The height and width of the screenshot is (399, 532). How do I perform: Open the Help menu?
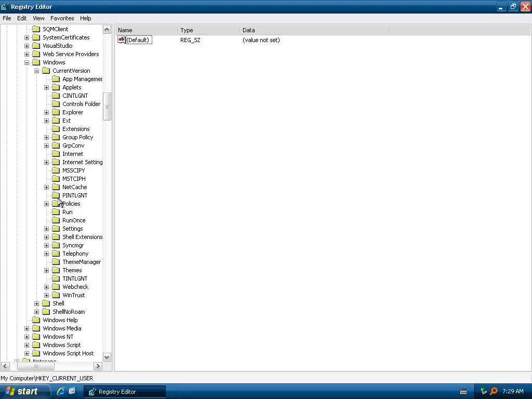tap(86, 18)
